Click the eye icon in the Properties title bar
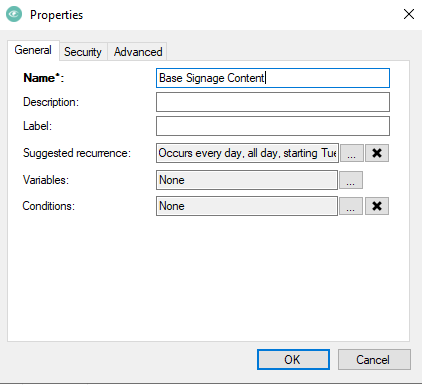 pyautogui.click(x=14, y=14)
